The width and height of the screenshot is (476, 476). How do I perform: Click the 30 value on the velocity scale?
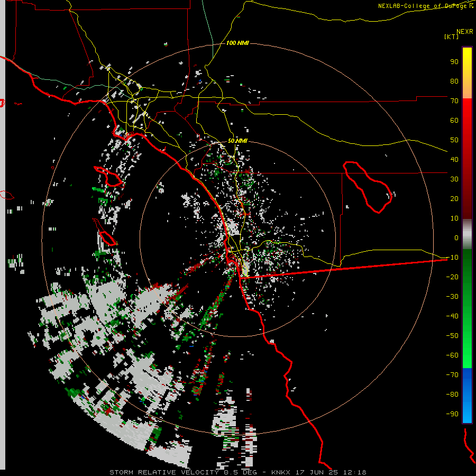click(x=454, y=179)
